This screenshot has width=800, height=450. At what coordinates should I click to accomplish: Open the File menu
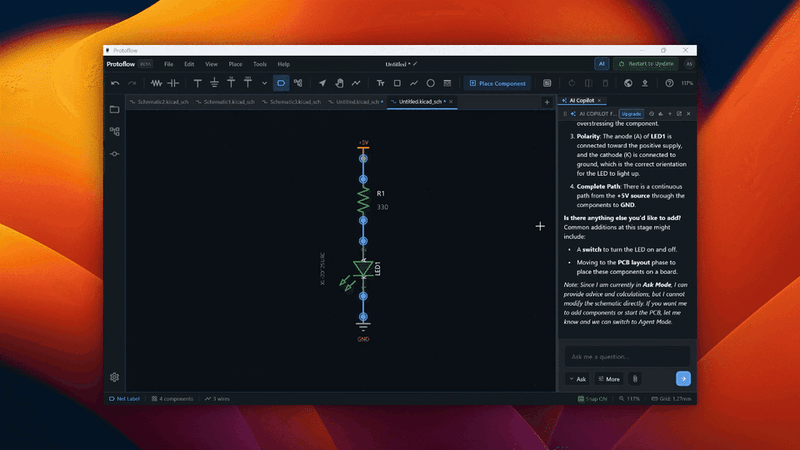[168, 64]
